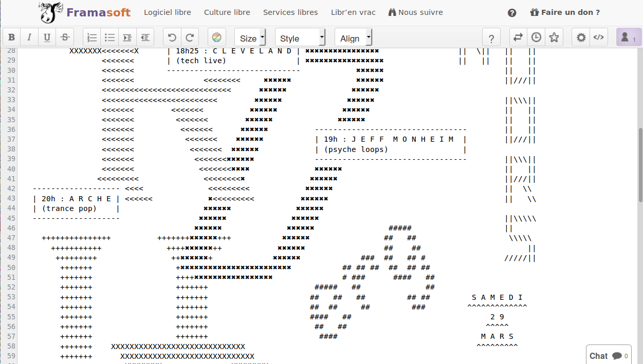Expand the Style dropdown
The width and height of the screenshot is (643, 364).
[300, 38]
